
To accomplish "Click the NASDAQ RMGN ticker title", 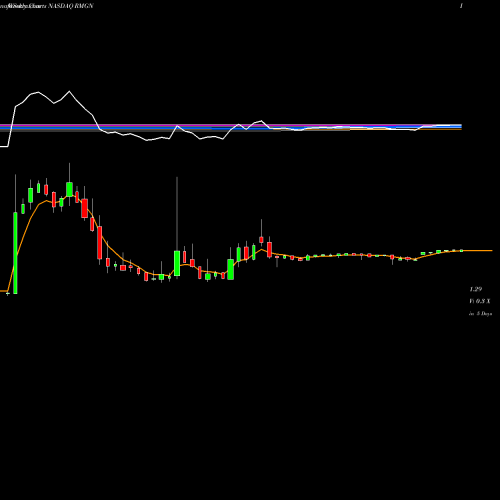I will pyautogui.click(x=71, y=6).
